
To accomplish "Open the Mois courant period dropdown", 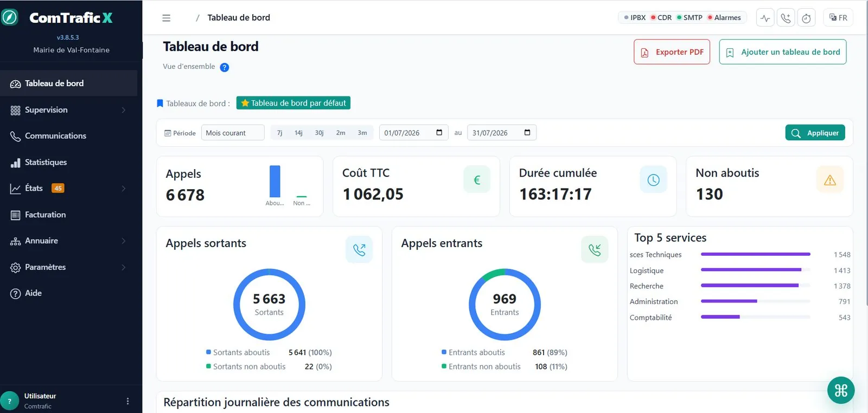I will point(233,133).
